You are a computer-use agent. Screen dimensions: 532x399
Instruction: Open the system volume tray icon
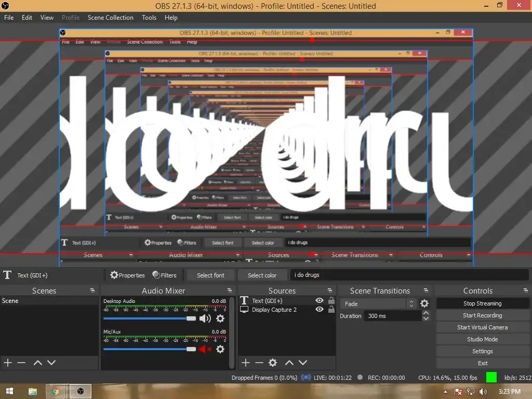(483, 392)
